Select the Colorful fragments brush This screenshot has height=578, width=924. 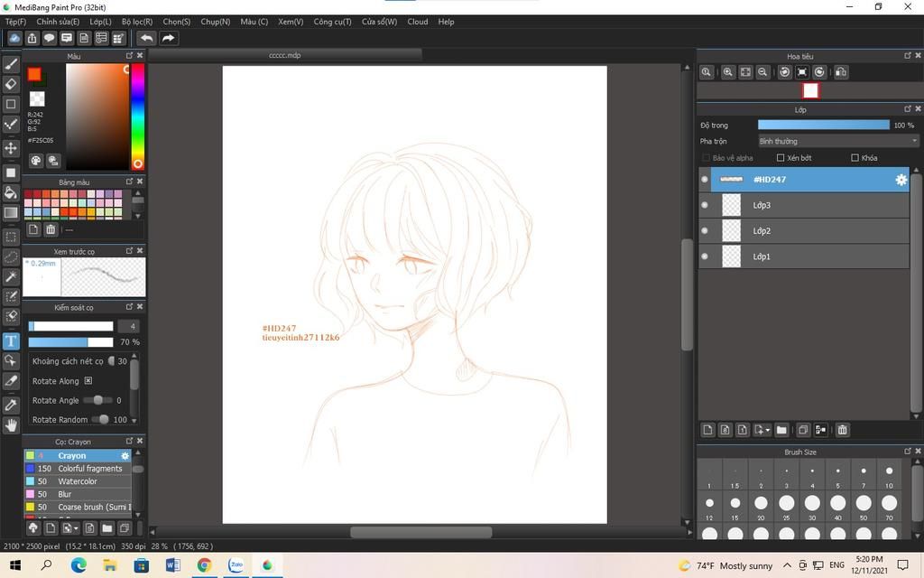pyautogui.click(x=78, y=469)
